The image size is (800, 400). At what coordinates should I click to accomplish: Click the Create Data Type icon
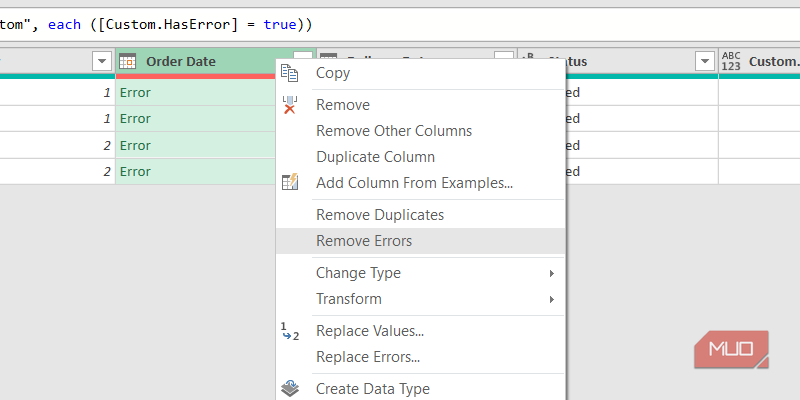click(290, 389)
